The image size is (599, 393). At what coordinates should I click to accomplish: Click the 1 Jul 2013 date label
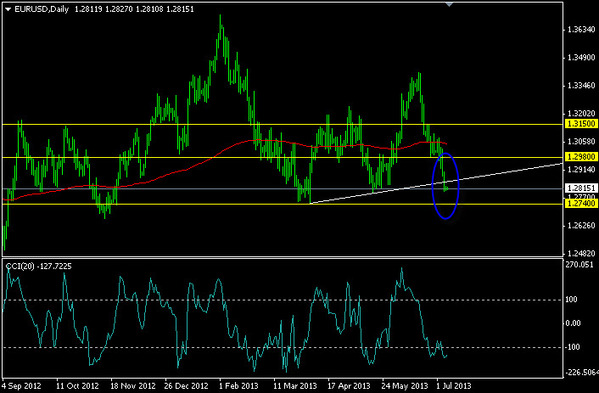[x=454, y=386]
